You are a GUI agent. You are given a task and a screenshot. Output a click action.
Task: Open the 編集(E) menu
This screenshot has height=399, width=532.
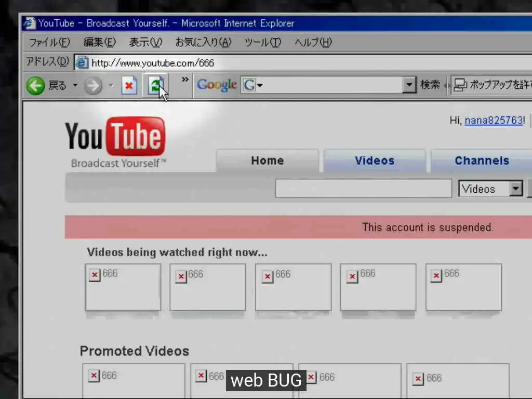point(100,43)
